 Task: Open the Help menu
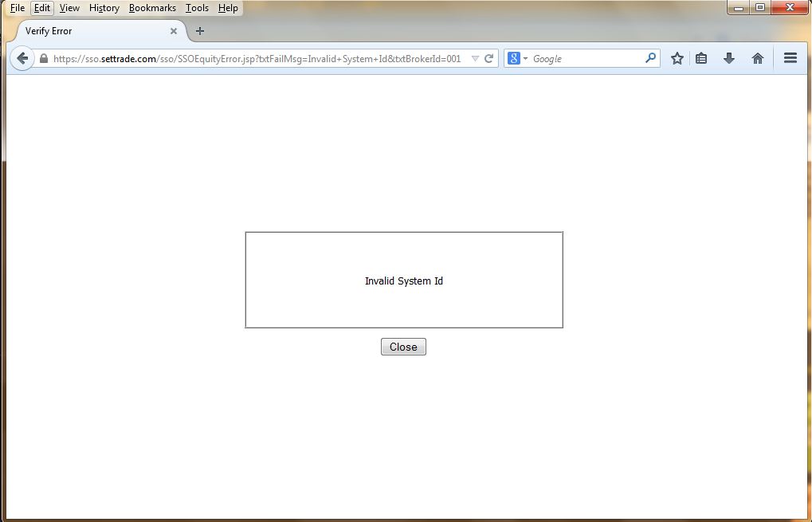coord(228,8)
